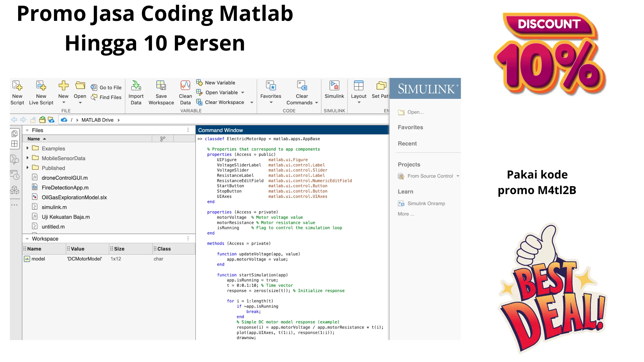Open the Open Variable dropdown arrow
Image resolution: width=644 pixels, height=362 pixels.
coord(243,93)
